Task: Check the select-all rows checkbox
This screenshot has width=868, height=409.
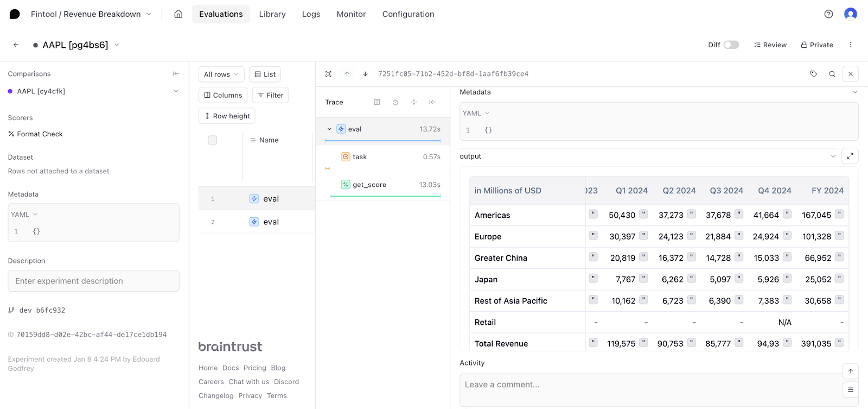Action: 212,140
